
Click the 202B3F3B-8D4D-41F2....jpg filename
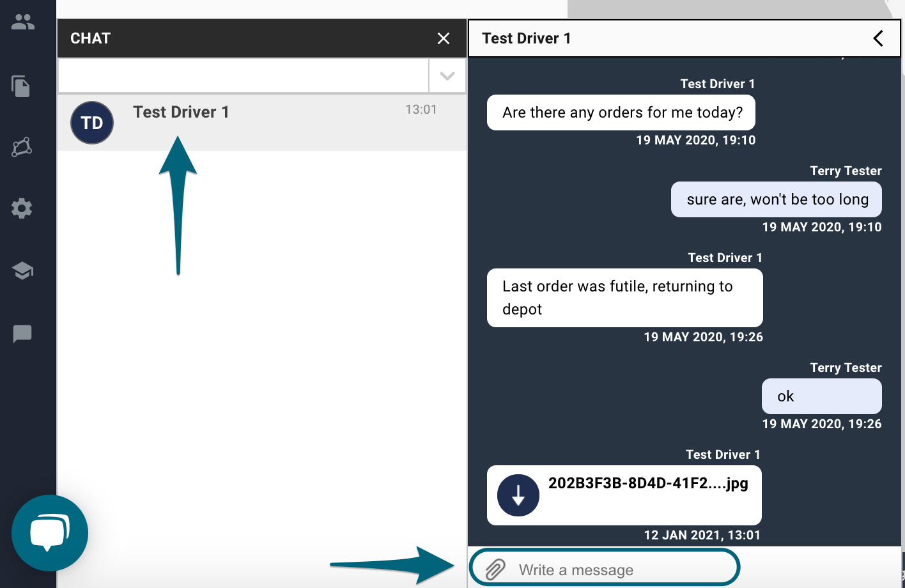click(x=648, y=483)
